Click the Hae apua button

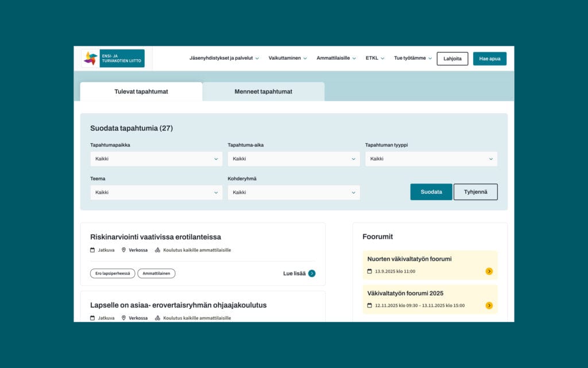pyautogui.click(x=489, y=59)
